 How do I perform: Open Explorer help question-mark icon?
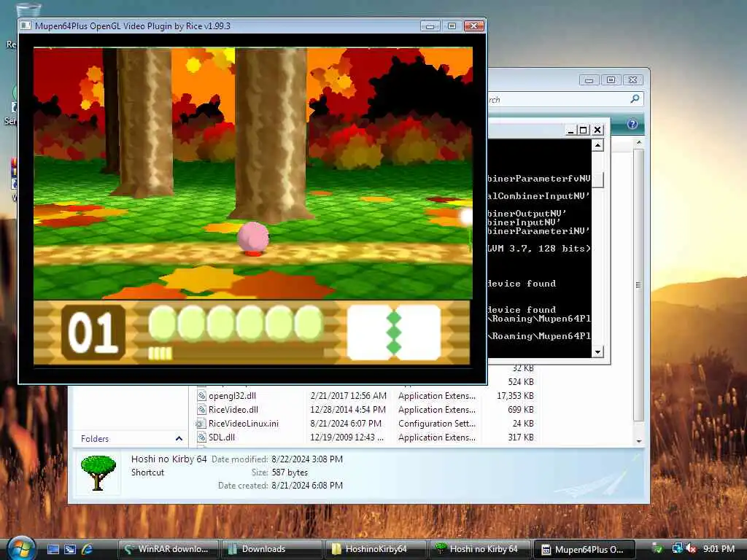pos(632,124)
